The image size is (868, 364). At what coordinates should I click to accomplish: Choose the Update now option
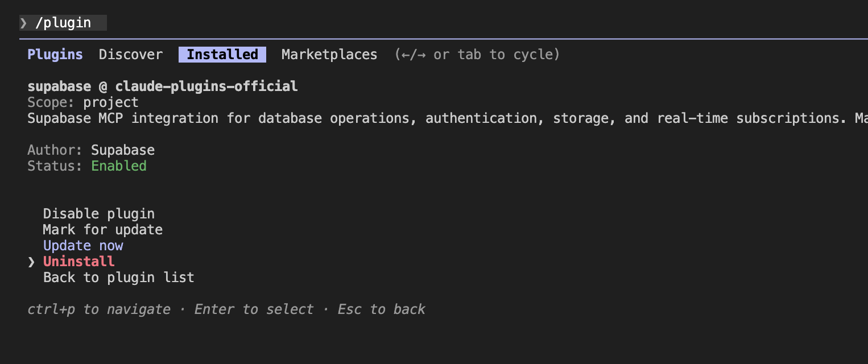tap(83, 246)
